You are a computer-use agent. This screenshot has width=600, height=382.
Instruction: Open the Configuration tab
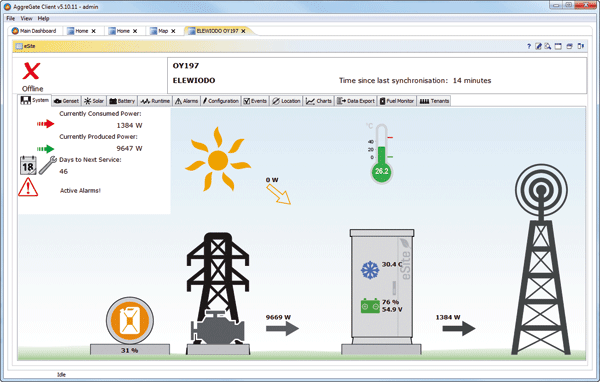[221, 101]
